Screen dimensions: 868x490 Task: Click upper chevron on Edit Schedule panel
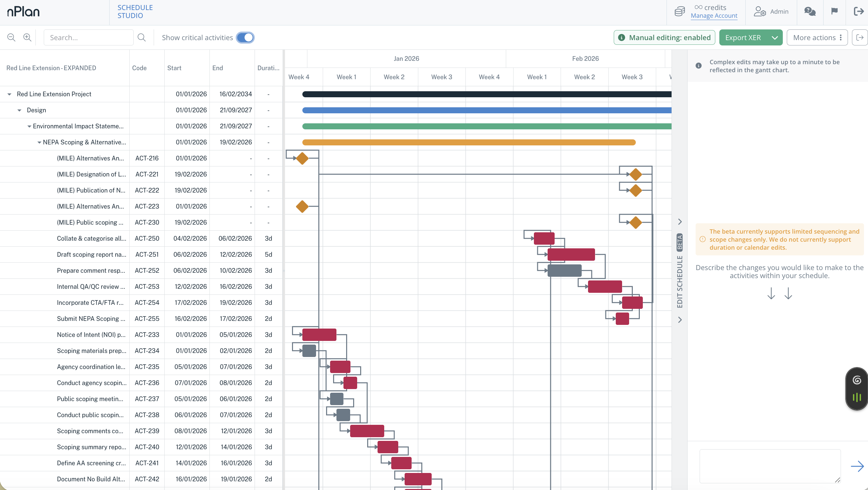680,222
